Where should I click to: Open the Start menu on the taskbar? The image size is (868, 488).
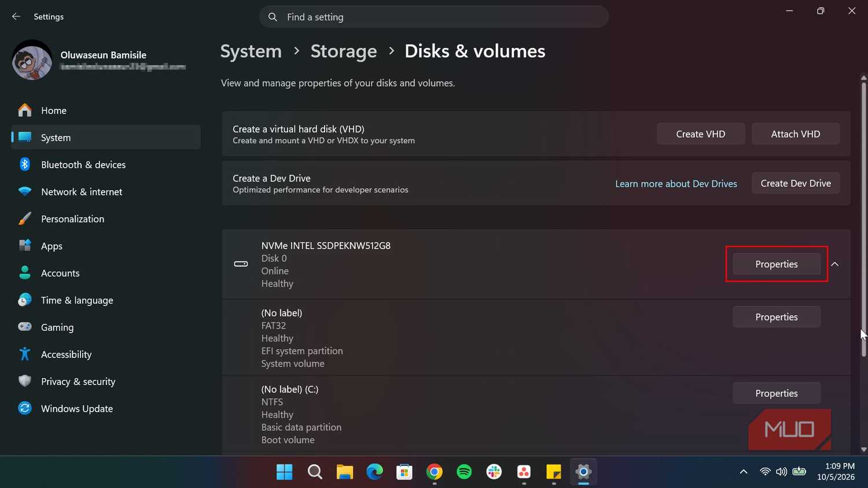click(x=285, y=472)
